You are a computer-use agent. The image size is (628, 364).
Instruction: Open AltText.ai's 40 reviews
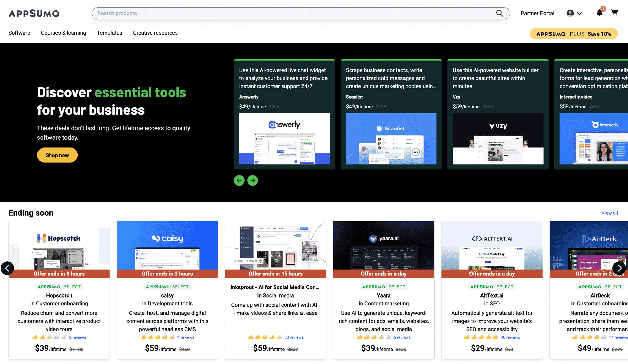tap(510, 337)
